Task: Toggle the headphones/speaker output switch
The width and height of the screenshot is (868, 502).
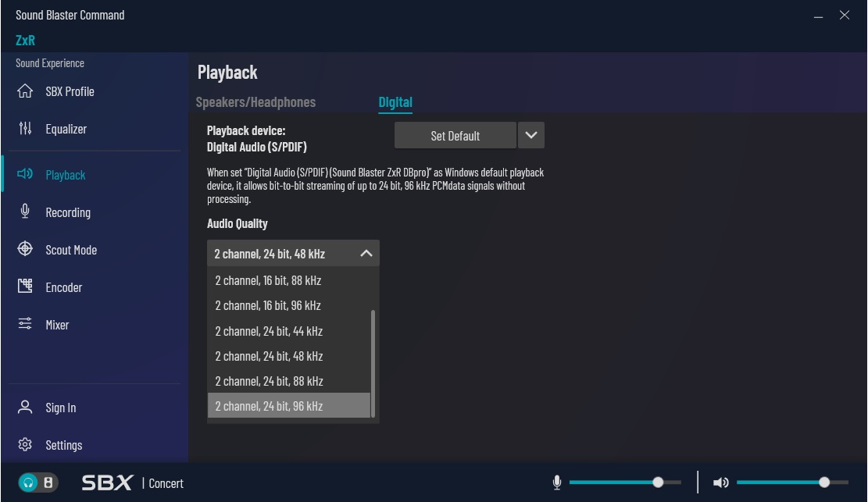Action: point(38,482)
